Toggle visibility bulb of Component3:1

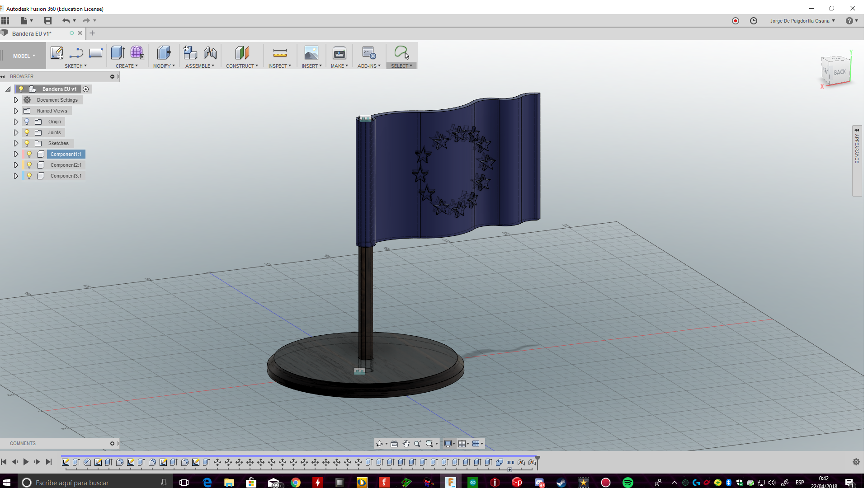(29, 176)
